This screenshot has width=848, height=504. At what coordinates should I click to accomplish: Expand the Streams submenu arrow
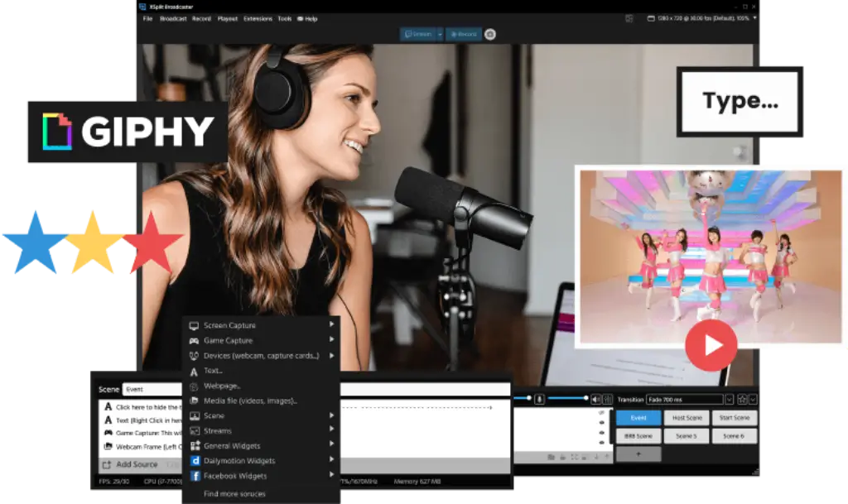pos(331,429)
